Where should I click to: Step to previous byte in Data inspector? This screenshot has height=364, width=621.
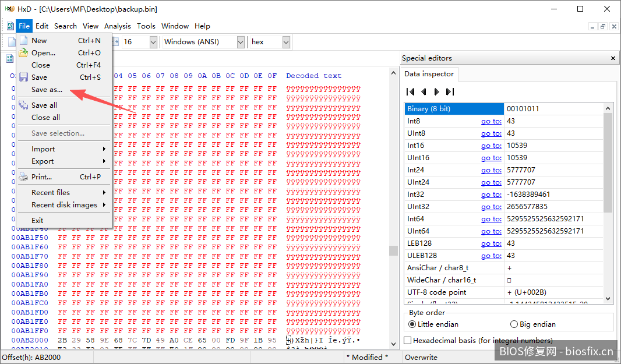click(424, 91)
